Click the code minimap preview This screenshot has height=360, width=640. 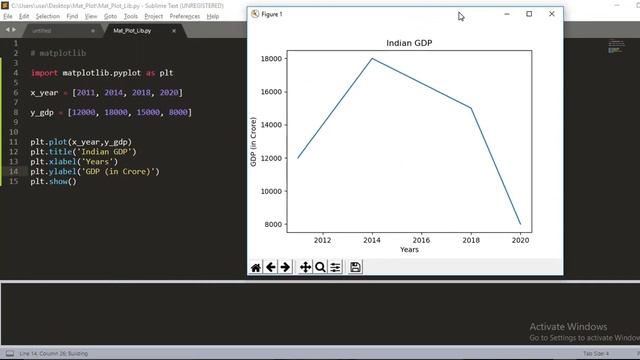coord(616,46)
